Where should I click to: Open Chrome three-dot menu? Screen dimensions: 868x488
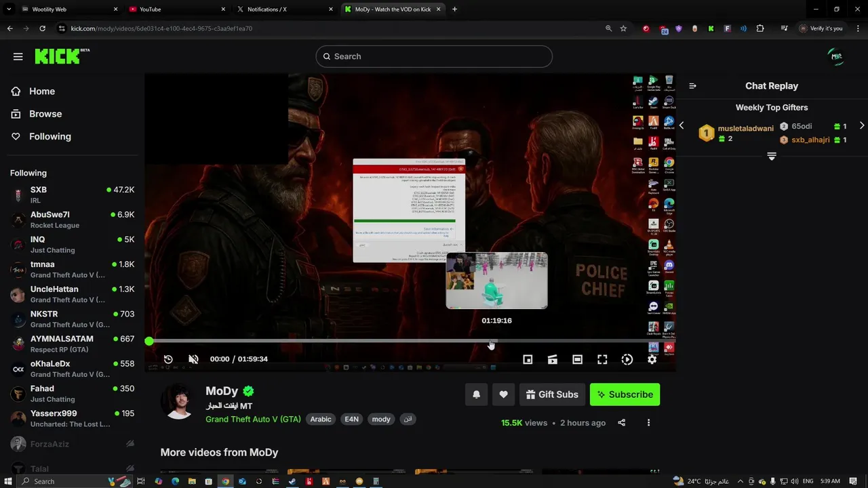(857, 28)
